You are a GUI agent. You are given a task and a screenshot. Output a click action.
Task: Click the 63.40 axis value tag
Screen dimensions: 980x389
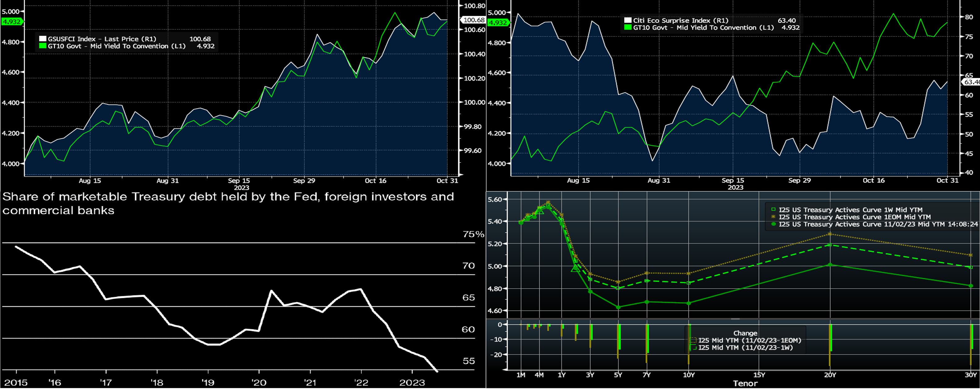(x=971, y=82)
